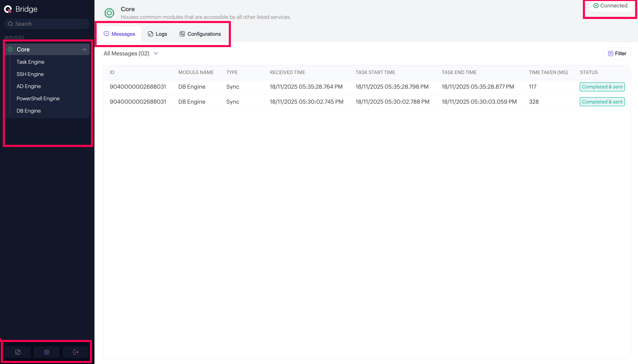Click first row Completed & sent badge
The height and width of the screenshot is (364, 638).
[602, 87]
